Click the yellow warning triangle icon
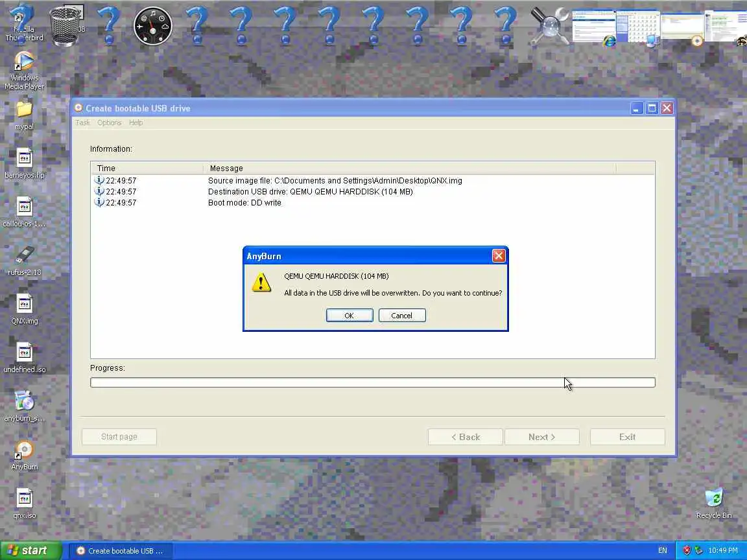747x560 pixels. (261, 283)
